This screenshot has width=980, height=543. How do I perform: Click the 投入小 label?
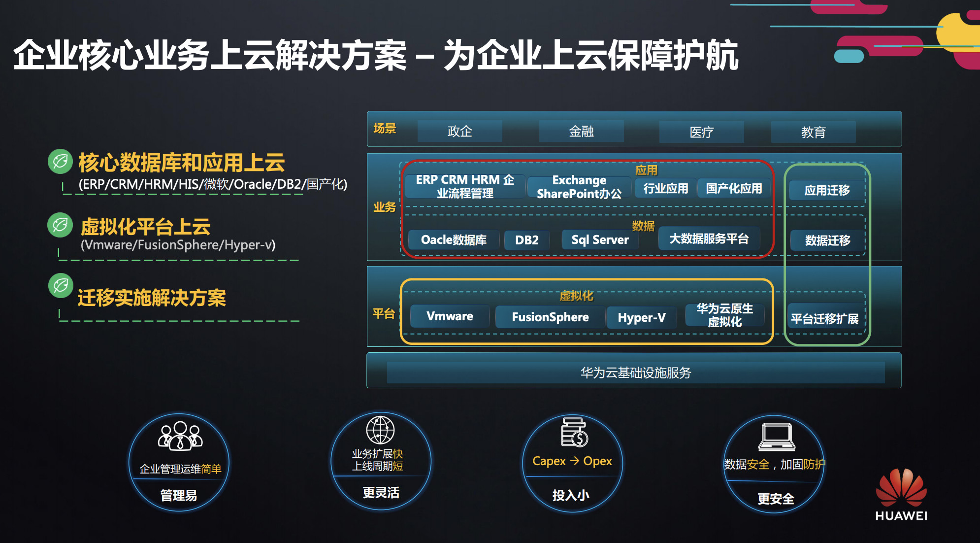[x=571, y=495]
